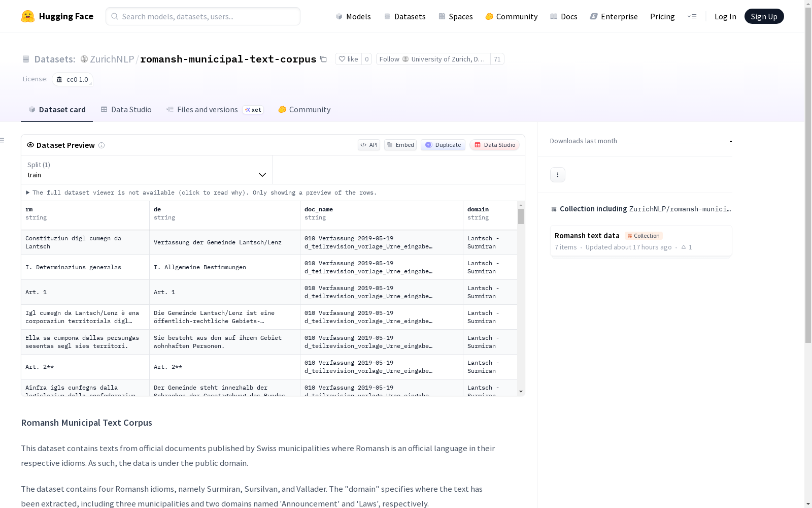Follow University of Zurich organization

[x=433, y=59]
